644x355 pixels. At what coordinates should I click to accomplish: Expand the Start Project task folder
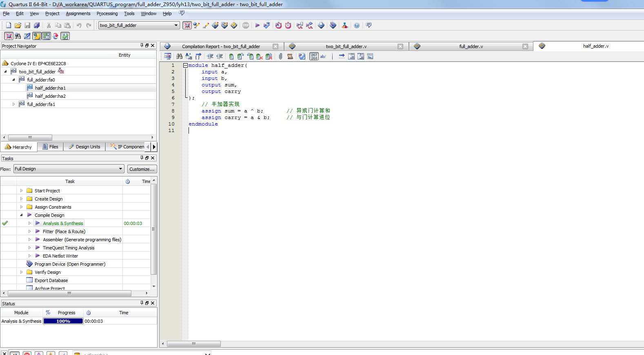point(21,190)
